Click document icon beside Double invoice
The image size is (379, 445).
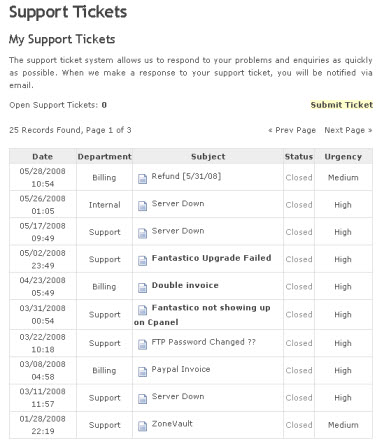(x=142, y=288)
